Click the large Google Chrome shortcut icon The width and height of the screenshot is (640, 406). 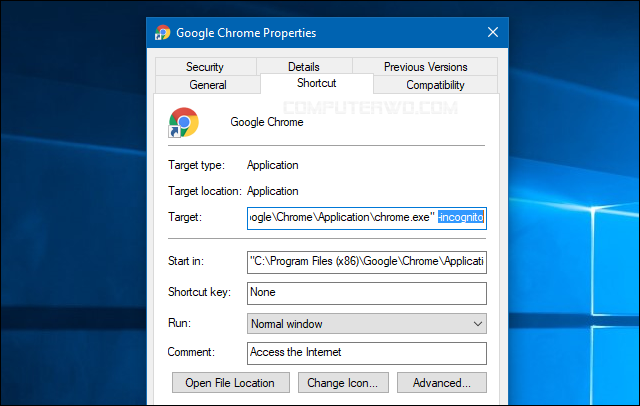(184, 122)
